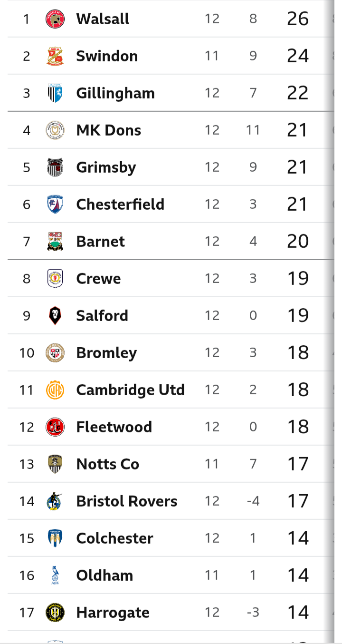Viewport: 342px width, 644px height.
Task: Select the Chesterfield club badge
Action: 55,205
